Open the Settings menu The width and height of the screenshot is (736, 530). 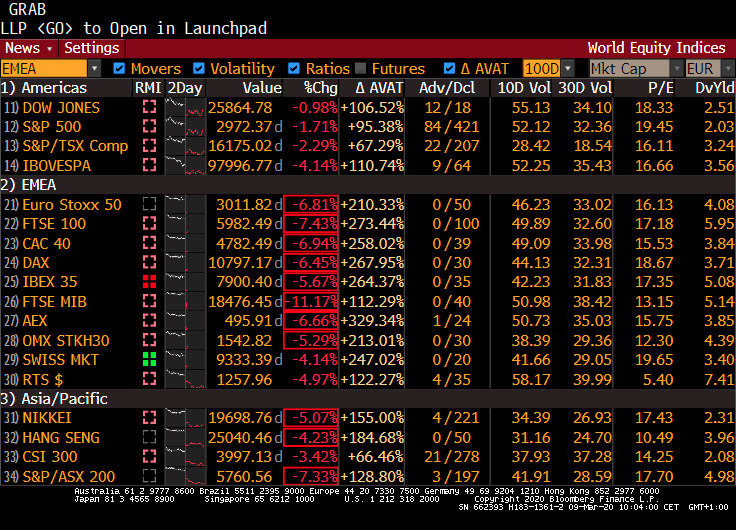92,48
